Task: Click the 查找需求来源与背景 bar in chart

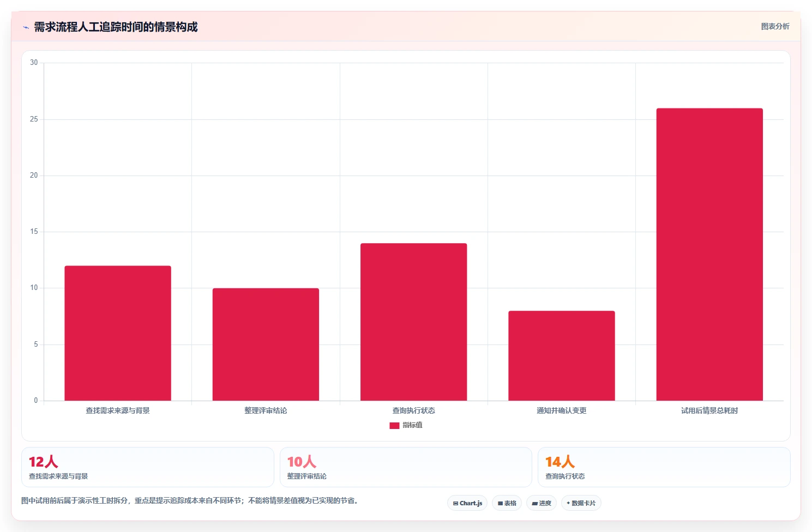Action: coord(118,333)
